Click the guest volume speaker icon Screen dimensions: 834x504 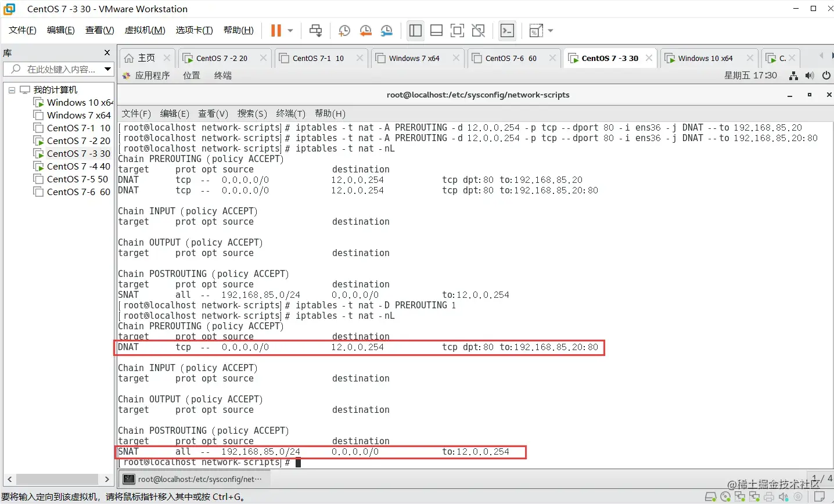tap(810, 75)
